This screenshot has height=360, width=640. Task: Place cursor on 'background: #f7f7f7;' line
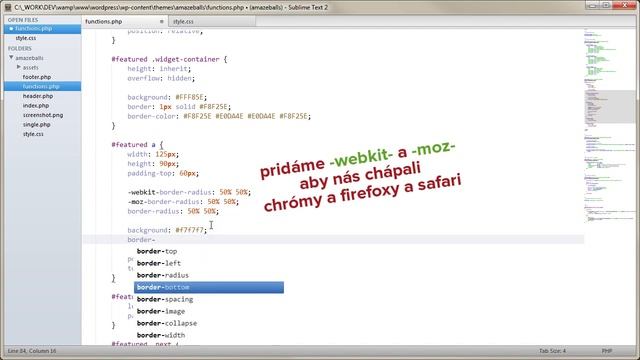[x=167, y=230]
